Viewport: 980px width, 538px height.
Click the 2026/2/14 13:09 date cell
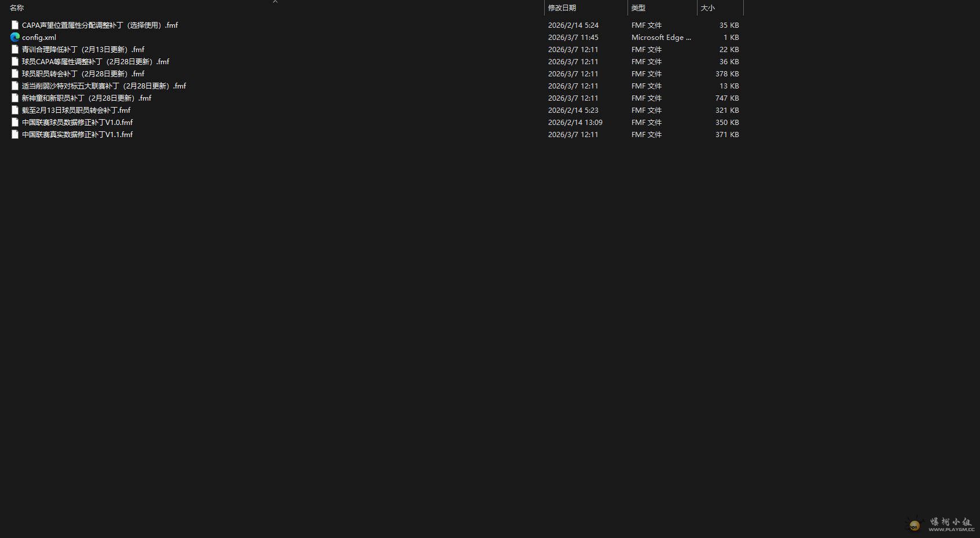click(x=575, y=122)
